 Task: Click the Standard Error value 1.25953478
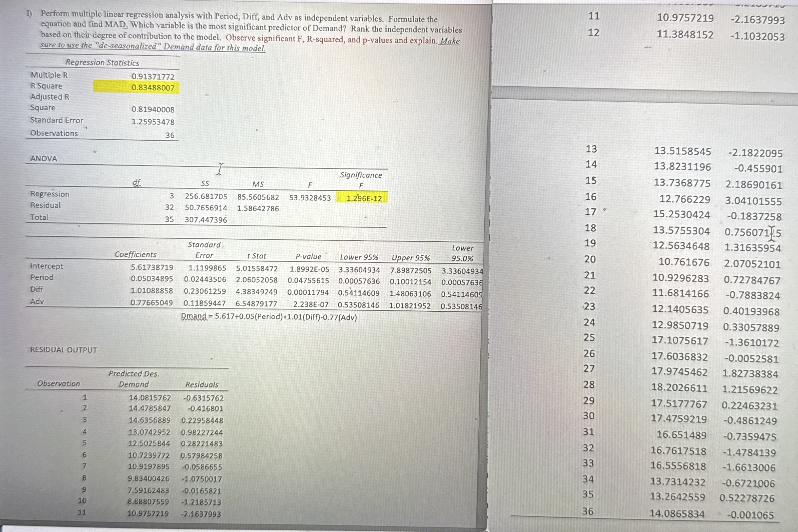(153, 122)
